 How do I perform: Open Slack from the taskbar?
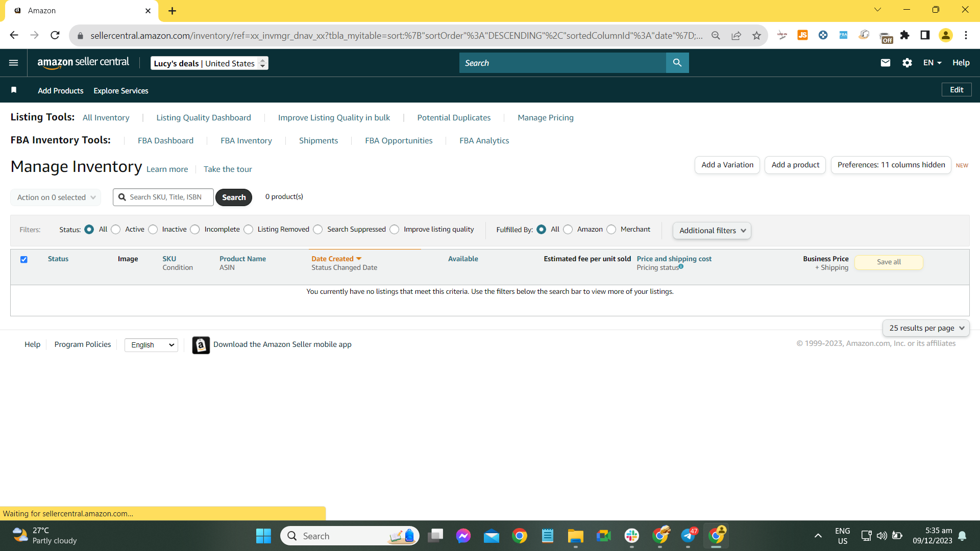pyautogui.click(x=632, y=536)
